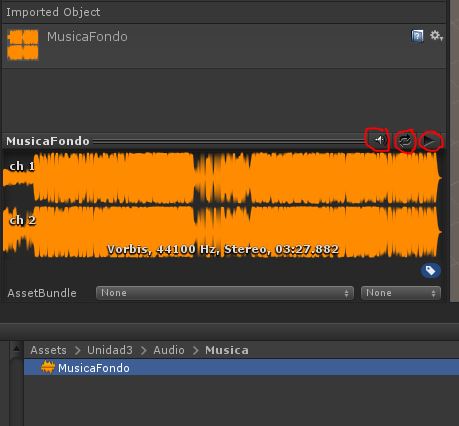
Task: Click the AssetBundle label
Action: [x=42, y=293]
